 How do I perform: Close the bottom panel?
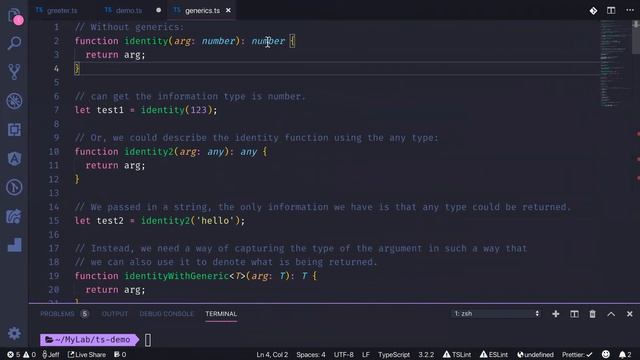tap(629, 314)
